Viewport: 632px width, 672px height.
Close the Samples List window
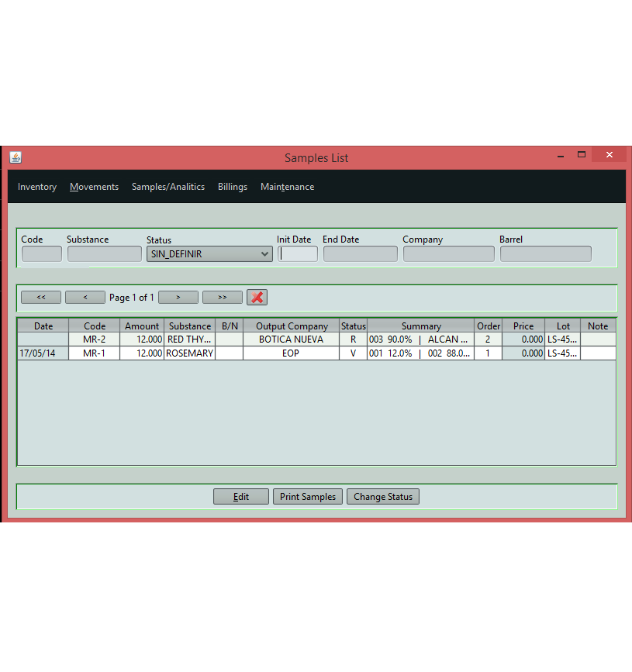(610, 155)
